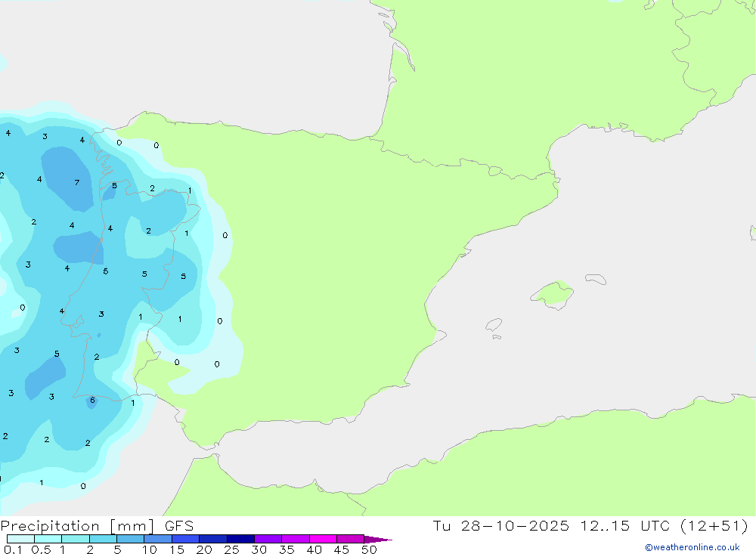Viewport: 756px width, 554px height.
Task: Click the 'Precipitation [mm]' title text
Action: [77, 526]
